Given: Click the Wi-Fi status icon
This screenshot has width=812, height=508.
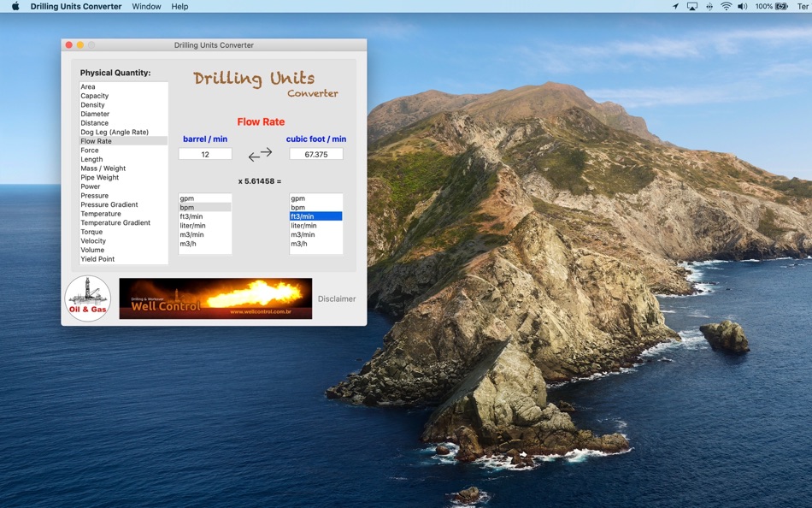Looking at the screenshot, I should click(726, 6).
